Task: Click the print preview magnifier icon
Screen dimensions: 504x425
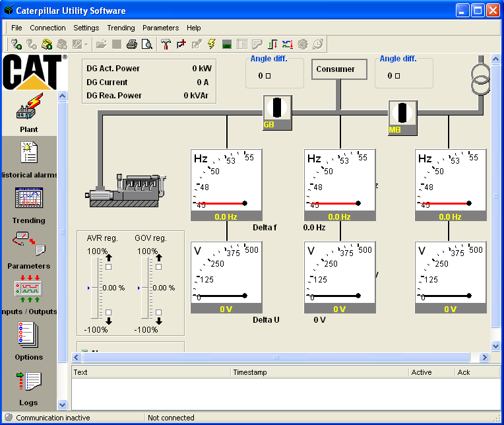Action: click(x=147, y=44)
